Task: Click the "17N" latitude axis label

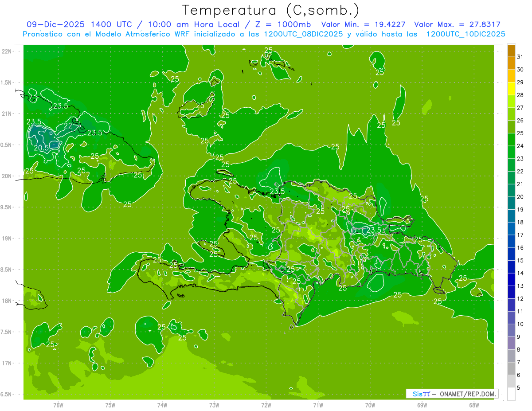Action: coord(7,363)
